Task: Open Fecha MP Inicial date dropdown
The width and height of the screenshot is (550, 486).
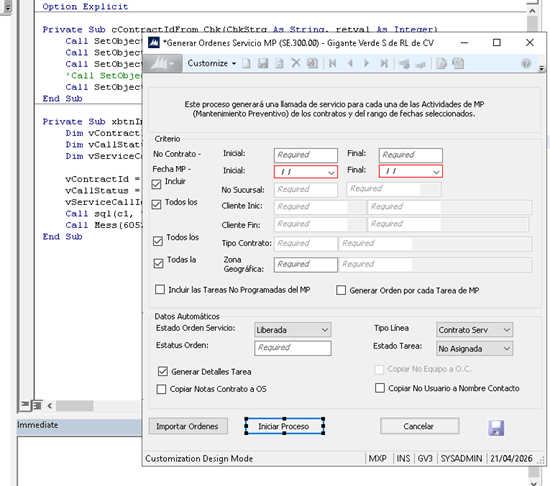Action: pyautogui.click(x=331, y=173)
